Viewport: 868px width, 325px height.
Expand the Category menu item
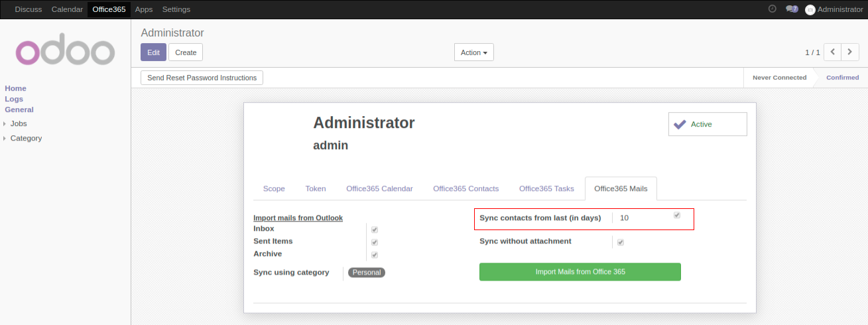click(26, 138)
